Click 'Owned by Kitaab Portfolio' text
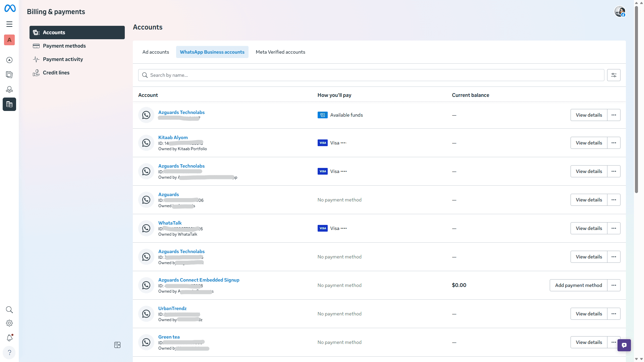The height and width of the screenshot is (362, 644). [182, 149]
